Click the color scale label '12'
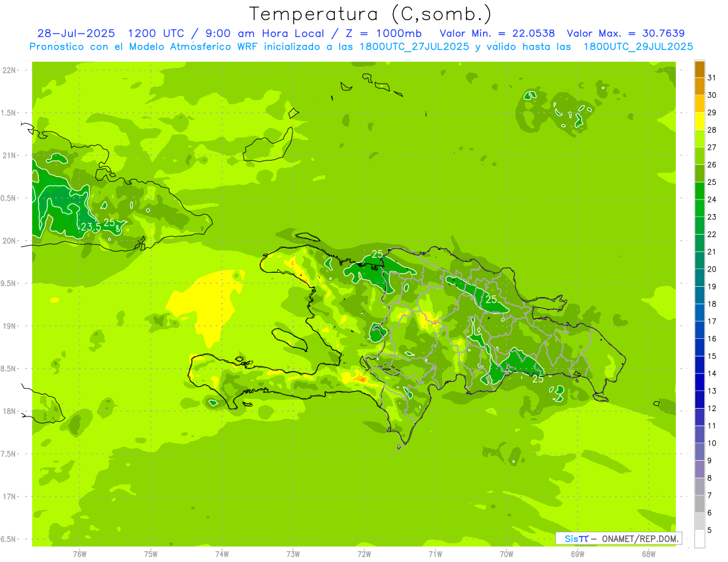Image resolution: width=728 pixels, height=562 pixels. coord(712,408)
